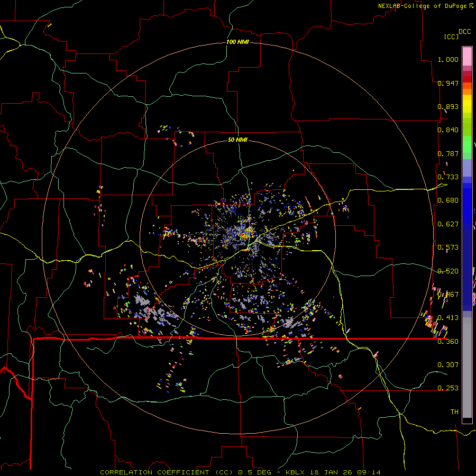The image size is (476, 476).
Task: Select the 1.000 scale value
Action: [448, 59]
